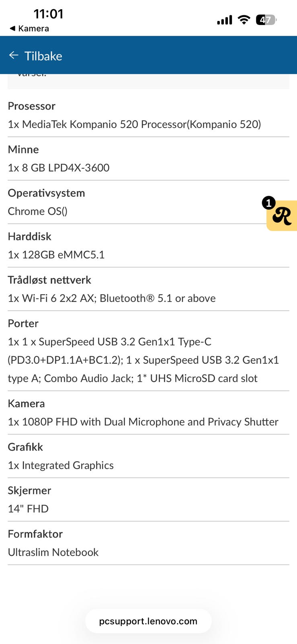Tap the Harddisk 128GB eMMC5.1 value
Screen dimensions: 297x644
(x=56, y=254)
